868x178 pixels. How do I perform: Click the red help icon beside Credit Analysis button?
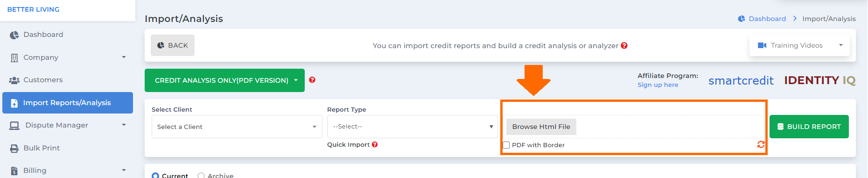(x=312, y=80)
